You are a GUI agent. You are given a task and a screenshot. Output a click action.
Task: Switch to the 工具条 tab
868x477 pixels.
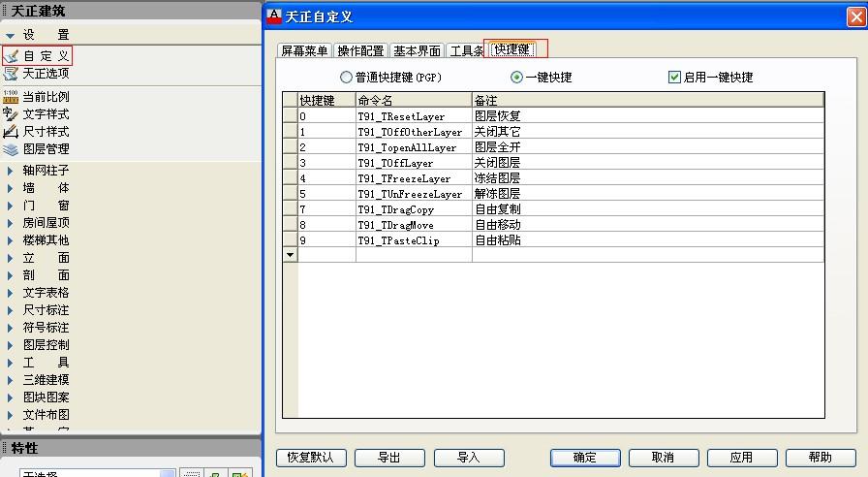[x=466, y=51]
